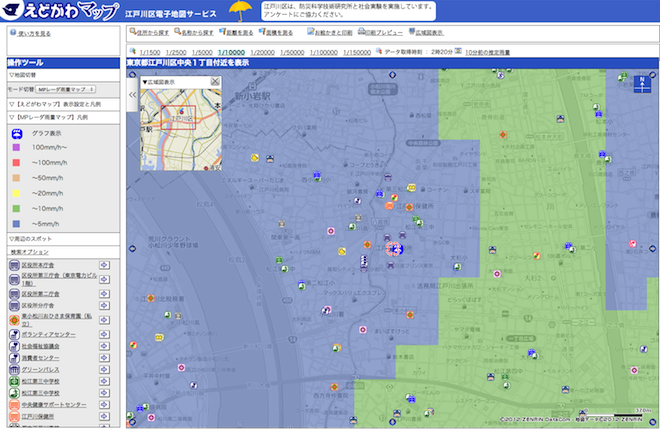Set map scale to 1/150000
Screen dimensions: 660x432
(357, 52)
